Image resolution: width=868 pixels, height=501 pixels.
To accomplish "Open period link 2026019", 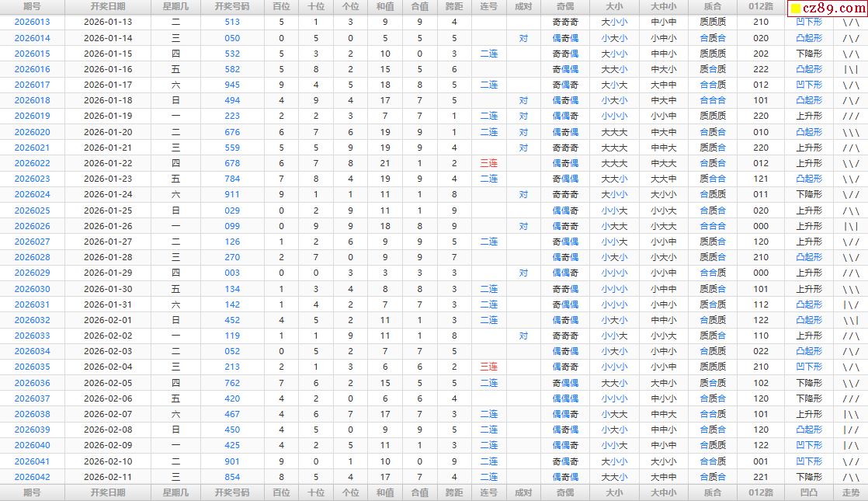I will pos(32,117).
